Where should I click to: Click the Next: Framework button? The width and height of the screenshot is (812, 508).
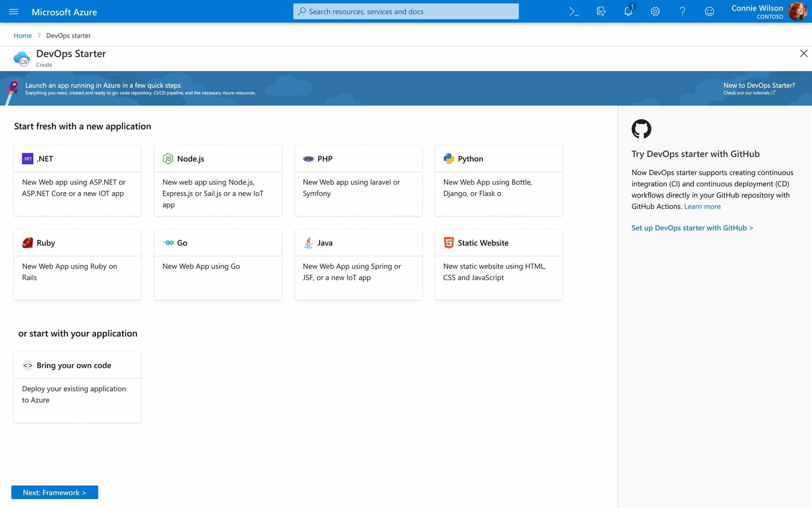click(x=54, y=492)
